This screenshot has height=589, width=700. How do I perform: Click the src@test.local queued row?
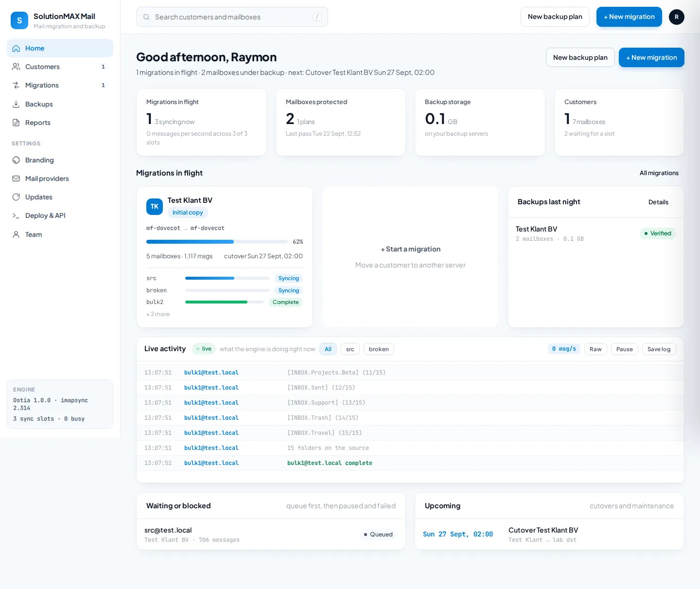(x=271, y=535)
